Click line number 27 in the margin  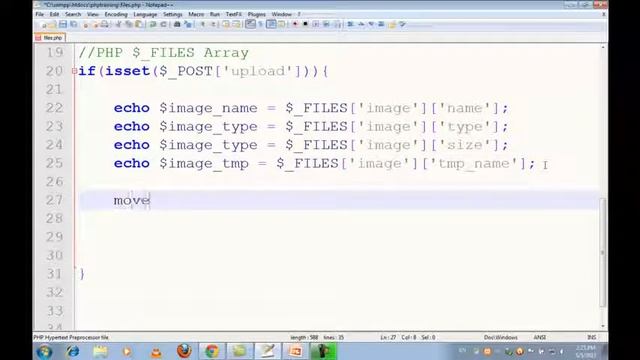54,200
